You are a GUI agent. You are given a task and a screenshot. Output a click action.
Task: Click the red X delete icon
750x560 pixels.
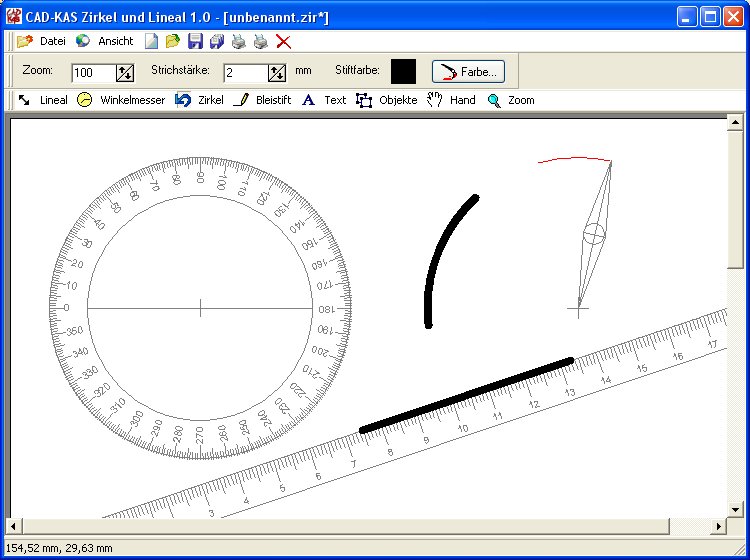pos(284,41)
